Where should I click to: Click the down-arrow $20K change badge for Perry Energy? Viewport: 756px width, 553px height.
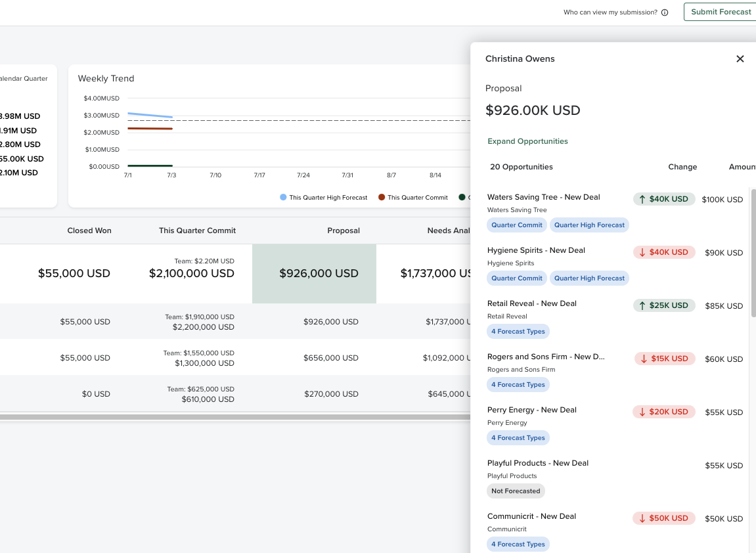click(663, 412)
